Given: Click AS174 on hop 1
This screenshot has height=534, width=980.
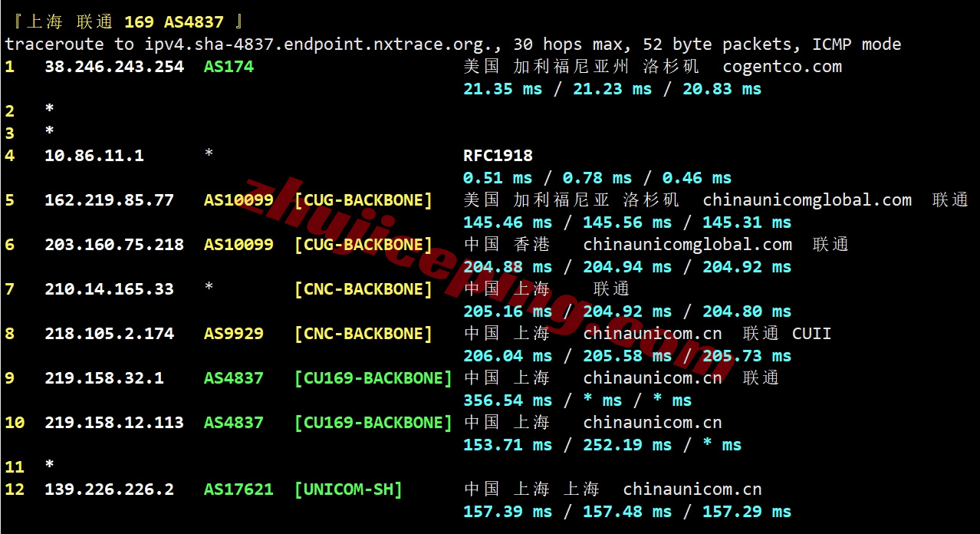Looking at the screenshot, I should point(229,67).
